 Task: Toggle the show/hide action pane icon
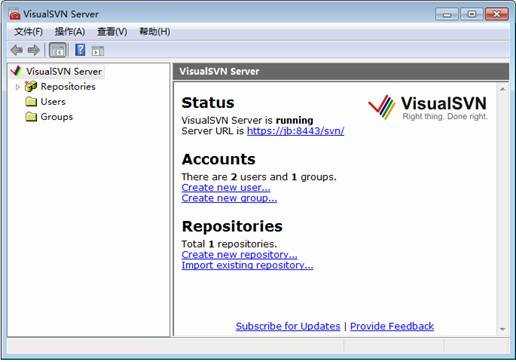98,51
